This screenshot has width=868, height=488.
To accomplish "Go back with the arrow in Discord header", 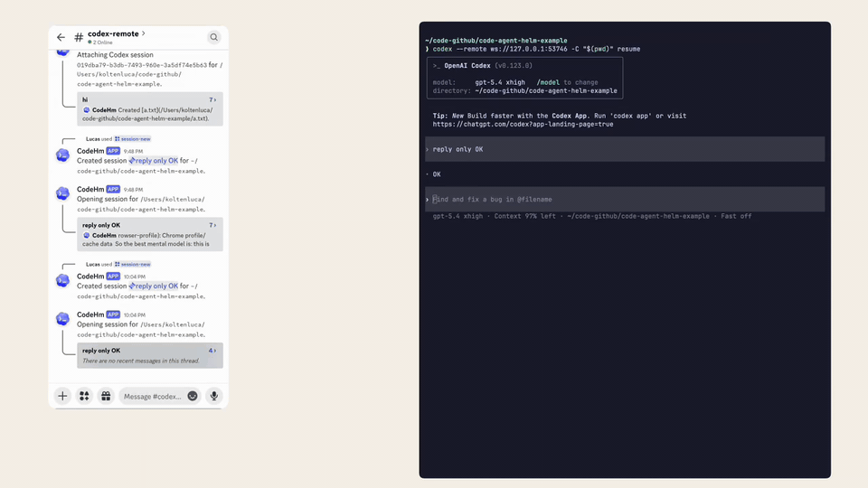I will (x=61, y=38).
